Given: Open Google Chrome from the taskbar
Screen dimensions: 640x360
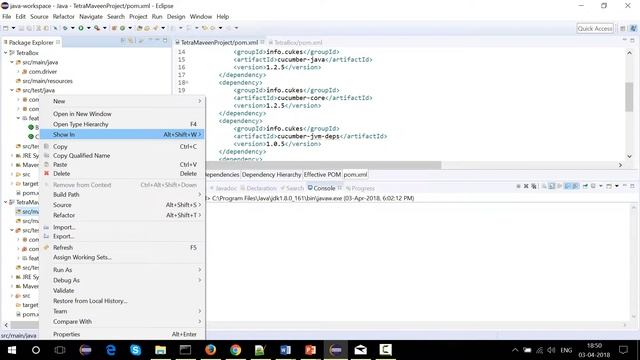Looking at the screenshot, I should click(235, 350).
